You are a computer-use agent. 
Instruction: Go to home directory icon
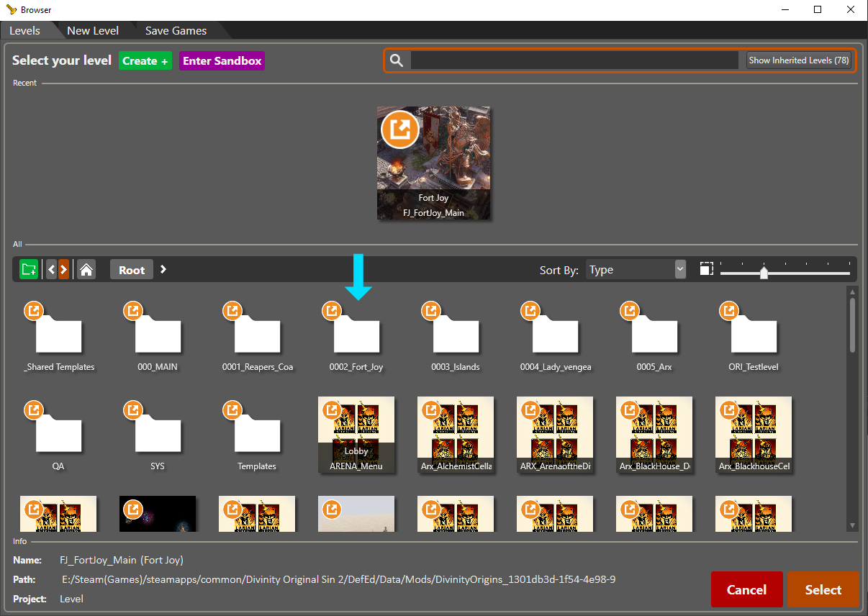point(86,270)
